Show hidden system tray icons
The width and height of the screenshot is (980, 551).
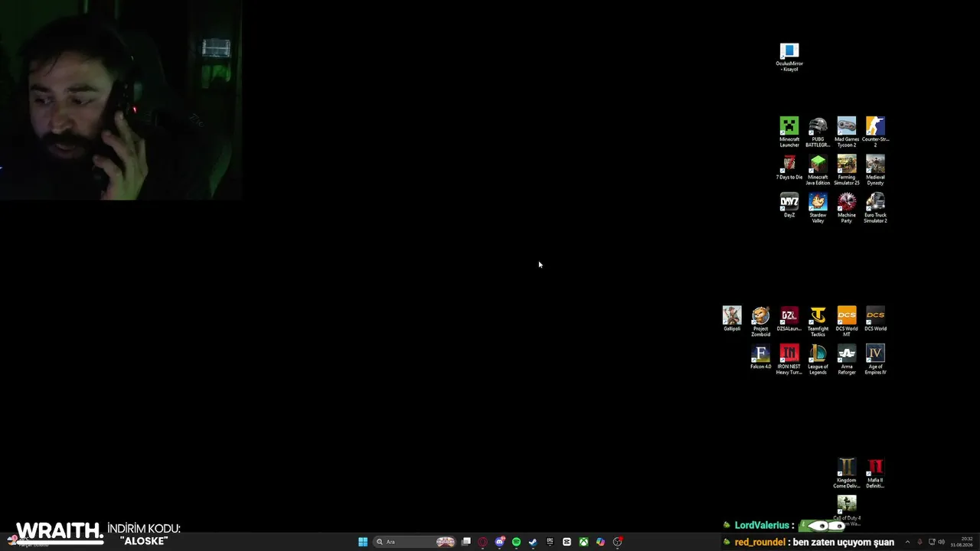coord(907,542)
